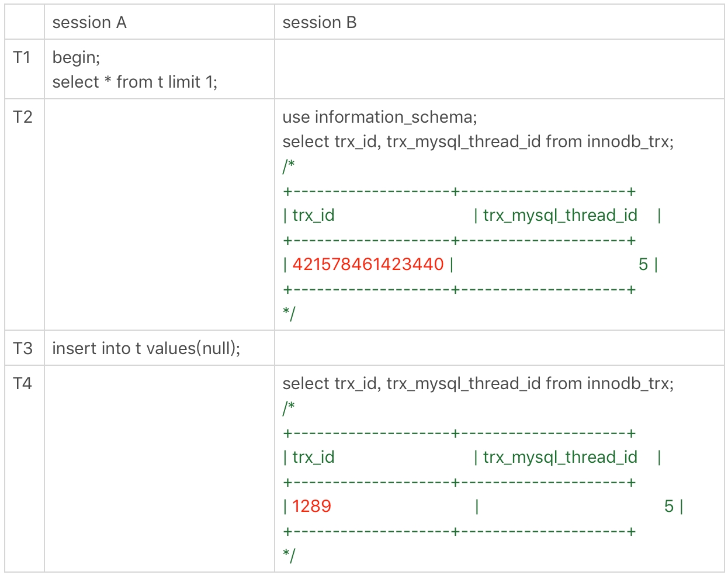728x575 pixels.
Task: Click thread id value 5 in T2 result
Action: tap(643, 264)
